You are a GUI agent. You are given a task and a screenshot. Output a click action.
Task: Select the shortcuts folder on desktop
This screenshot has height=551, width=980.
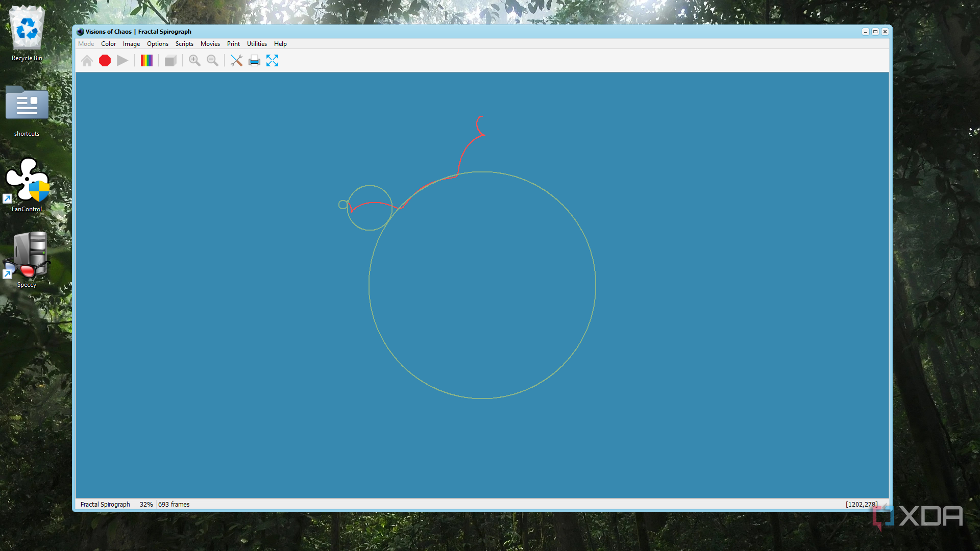coord(27,111)
